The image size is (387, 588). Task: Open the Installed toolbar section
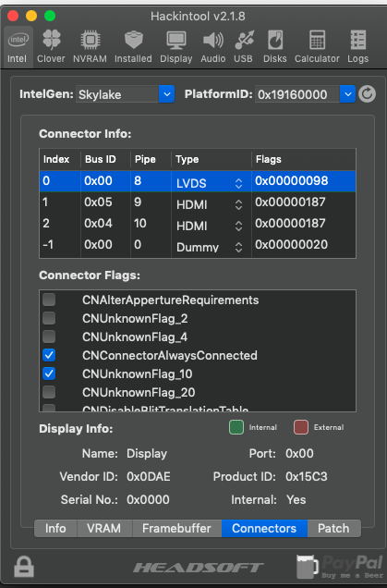point(133,47)
